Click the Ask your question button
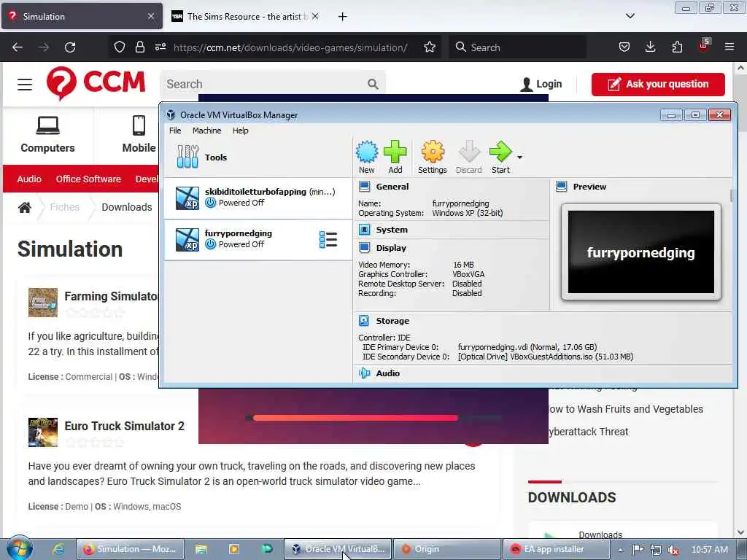 coord(658,85)
